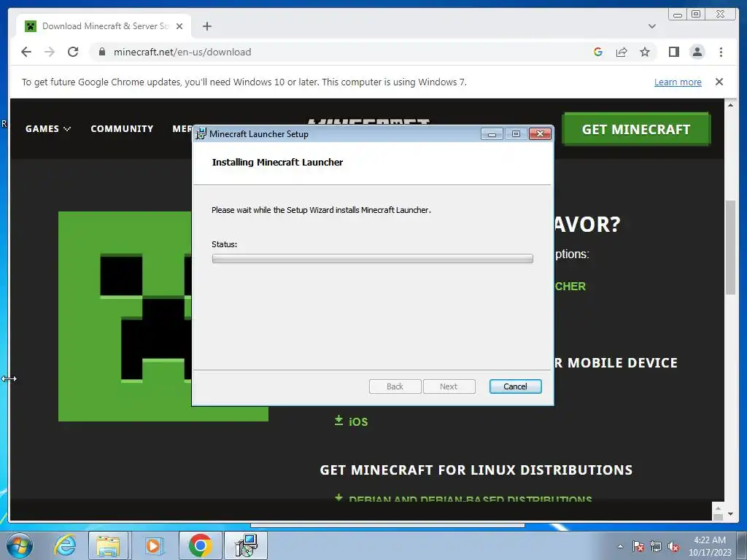Click the browser forward arrow
Viewport: 747px width, 560px height.
coord(50,52)
